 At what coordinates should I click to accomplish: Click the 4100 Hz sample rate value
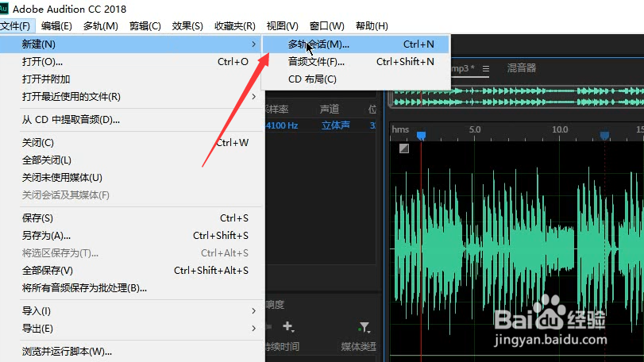coord(282,125)
